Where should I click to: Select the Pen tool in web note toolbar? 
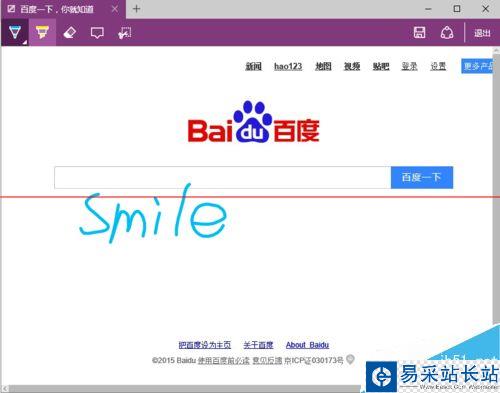click(x=15, y=32)
